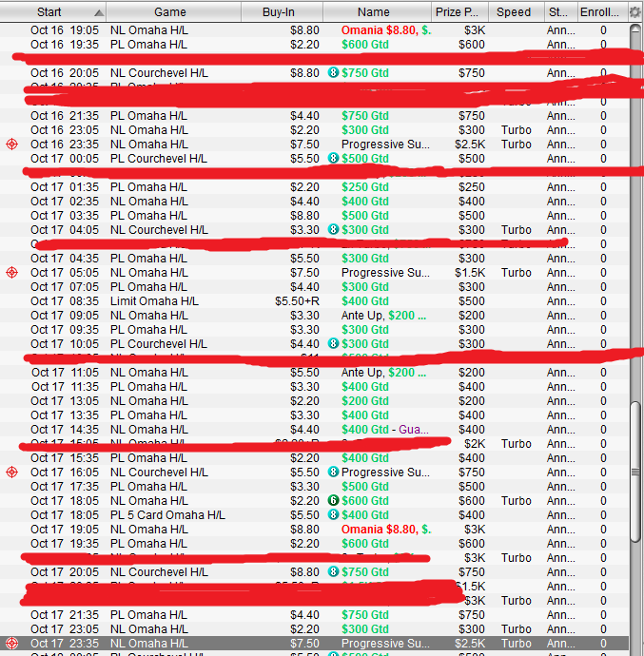Select Oct 17 11:35 PL Omaha H/L row
Image resolution: width=644 pixels, height=656 pixels.
click(314, 387)
